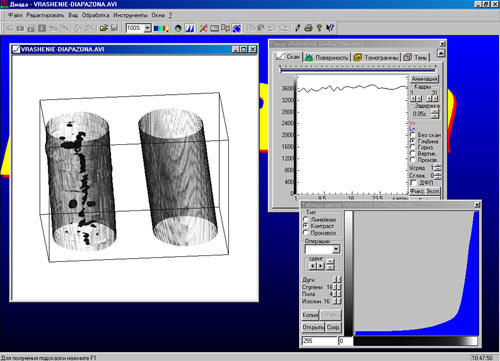
Task: Click the blue diamond 3D view toolbar icon
Action: point(237,28)
